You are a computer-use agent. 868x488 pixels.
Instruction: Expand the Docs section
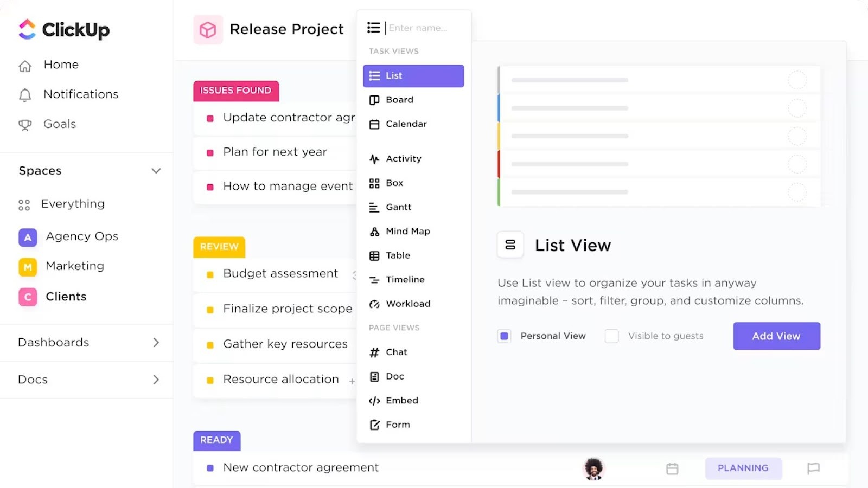156,379
